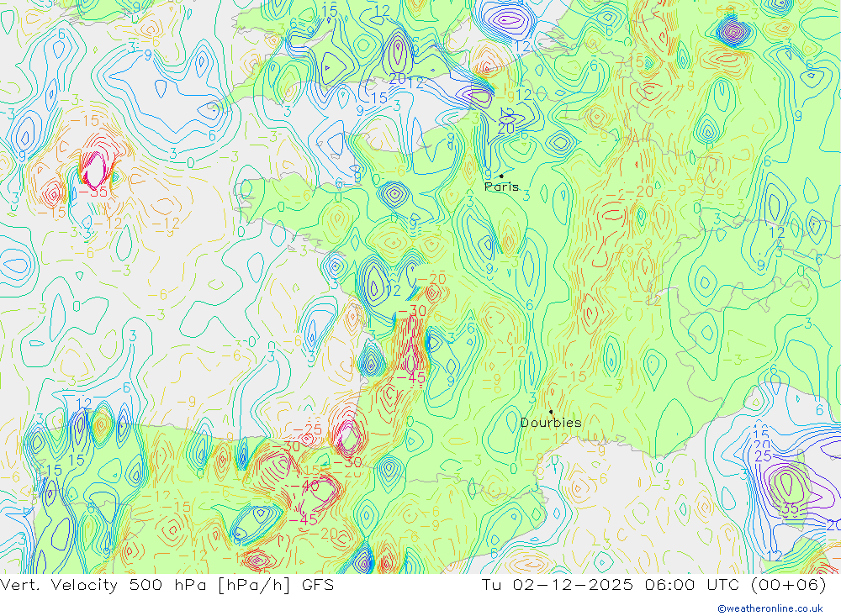This screenshot has width=841, height=616.
Task: Click the Paris city label
Action: [x=501, y=187]
